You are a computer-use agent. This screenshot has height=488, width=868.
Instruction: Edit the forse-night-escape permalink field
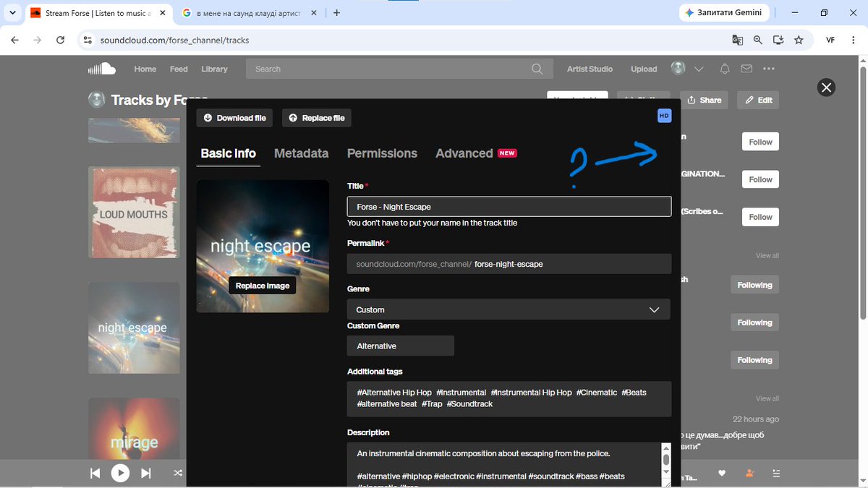pos(509,264)
